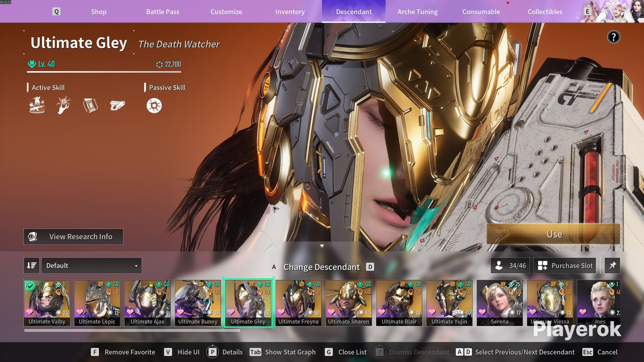
Task: Click Remove Favorite at the bottom bar
Action: (130, 352)
